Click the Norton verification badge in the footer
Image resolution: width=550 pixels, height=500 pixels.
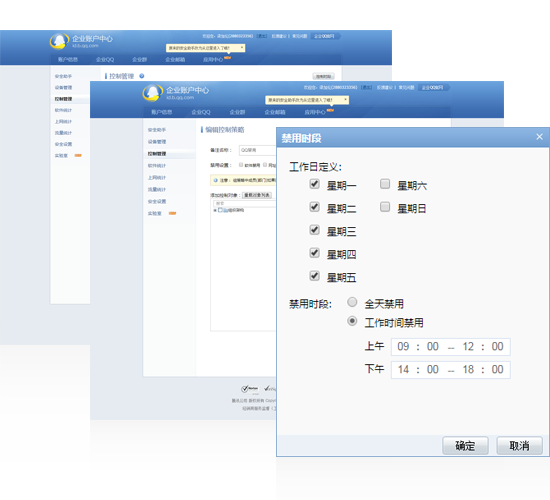click(x=250, y=388)
